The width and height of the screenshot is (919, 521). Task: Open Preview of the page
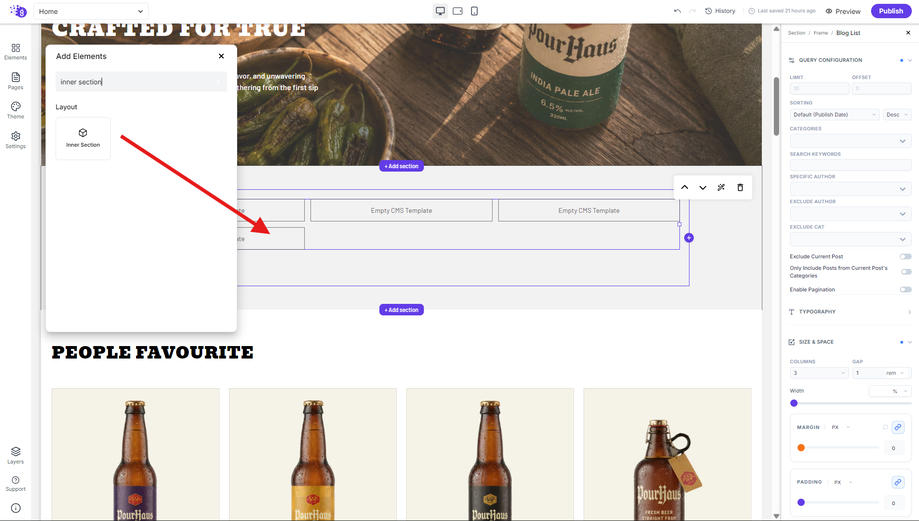(x=843, y=11)
